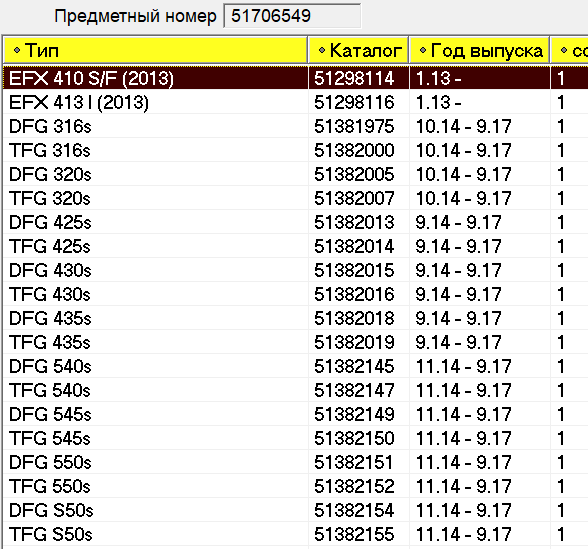
Task: Sort table by Тип column header
Action: coord(155,50)
